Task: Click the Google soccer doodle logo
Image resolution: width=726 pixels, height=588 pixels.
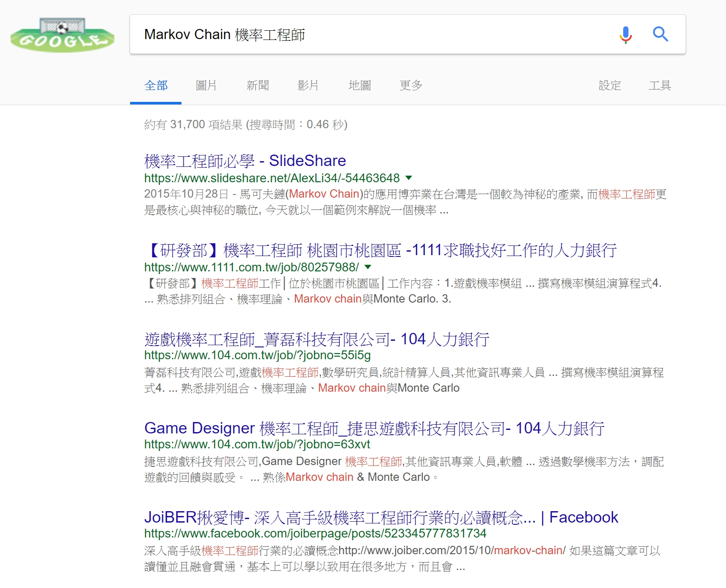Action: 62,35
